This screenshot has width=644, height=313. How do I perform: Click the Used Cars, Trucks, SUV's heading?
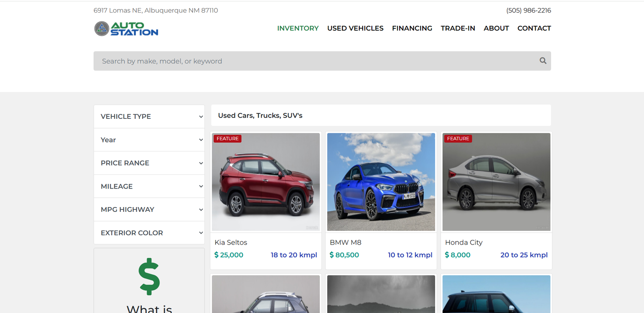click(260, 116)
